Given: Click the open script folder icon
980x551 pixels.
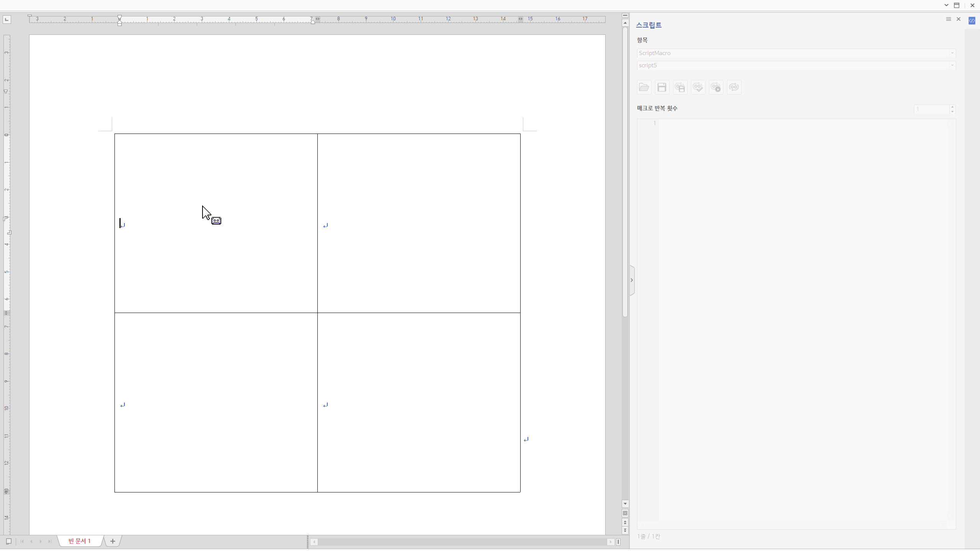Looking at the screenshot, I should point(644,87).
